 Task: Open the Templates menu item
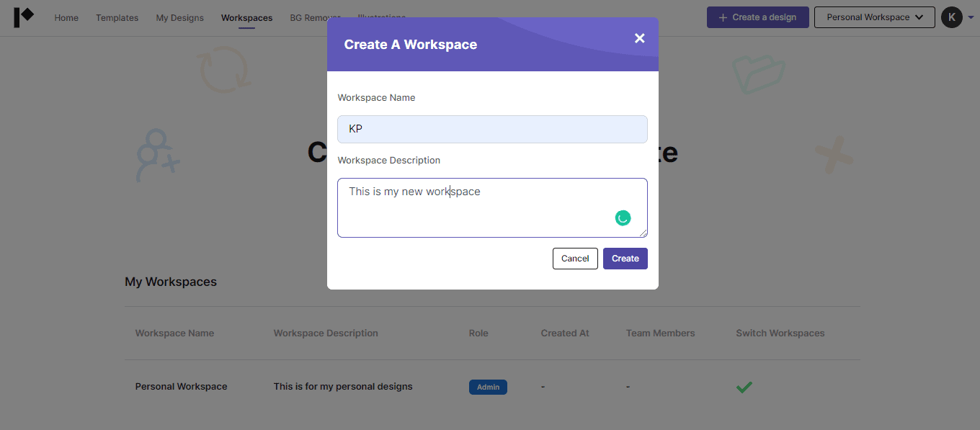pyautogui.click(x=117, y=18)
